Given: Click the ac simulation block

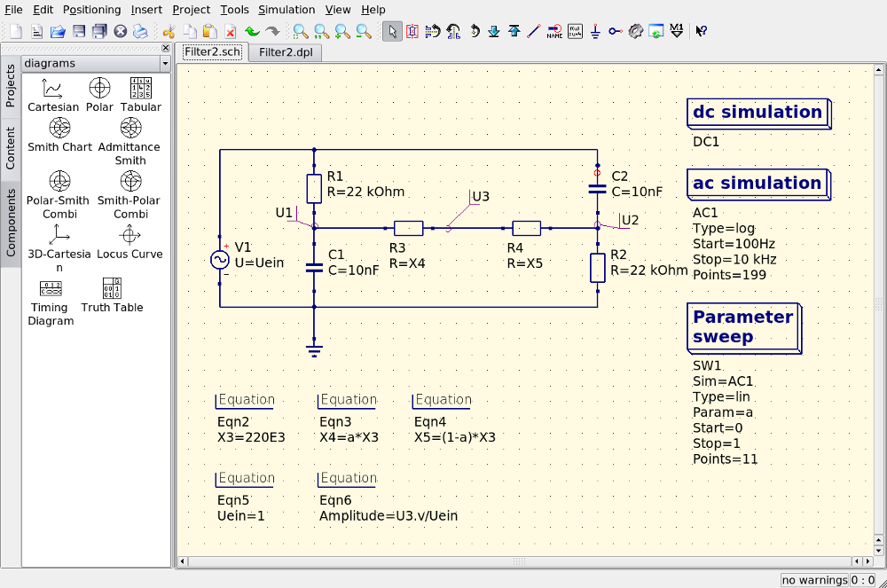Looking at the screenshot, I should click(x=757, y=184).
